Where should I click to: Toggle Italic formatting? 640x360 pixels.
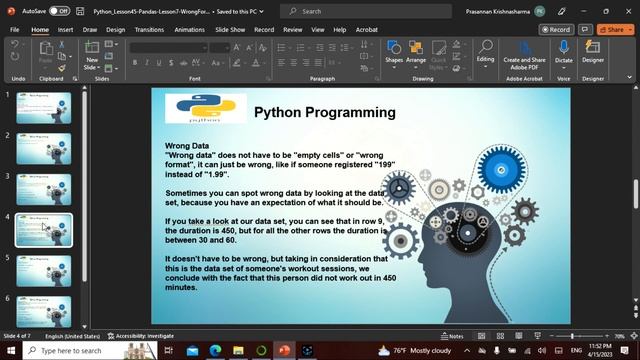pos(147,63)
